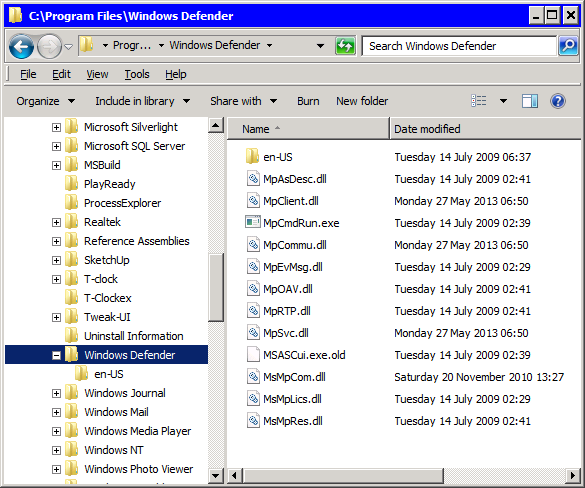Click the refresh icon next to address bar

345,46
